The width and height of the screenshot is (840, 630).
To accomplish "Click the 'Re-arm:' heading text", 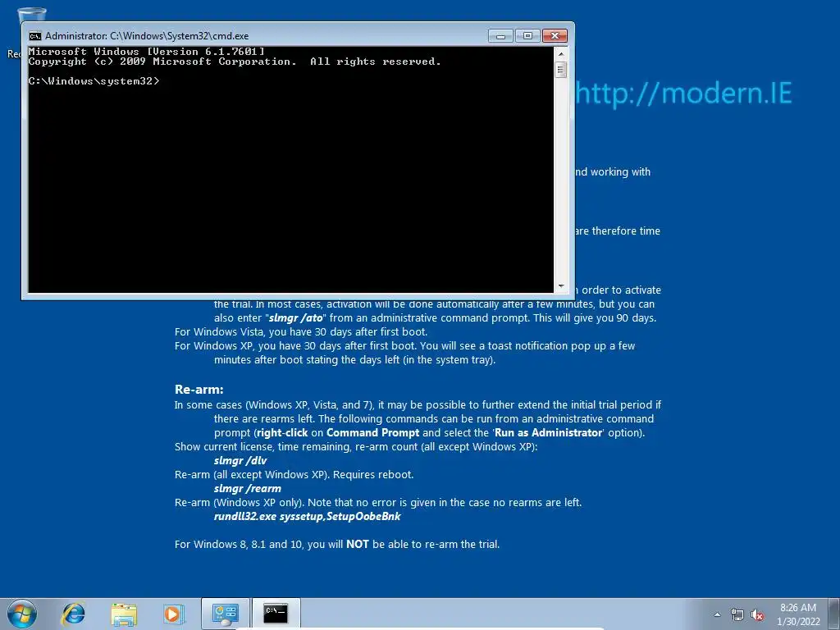I will coord(199,390).
